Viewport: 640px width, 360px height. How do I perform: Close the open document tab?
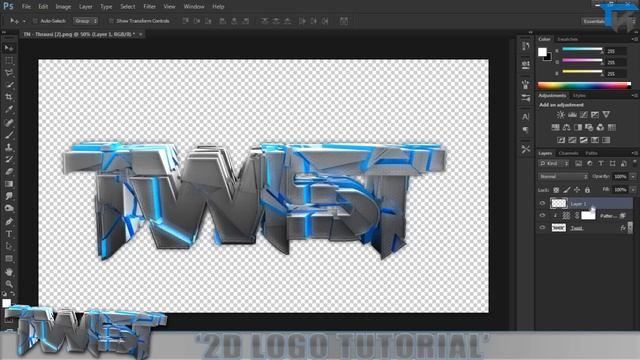pyautogui.click(x=140, y=34)
